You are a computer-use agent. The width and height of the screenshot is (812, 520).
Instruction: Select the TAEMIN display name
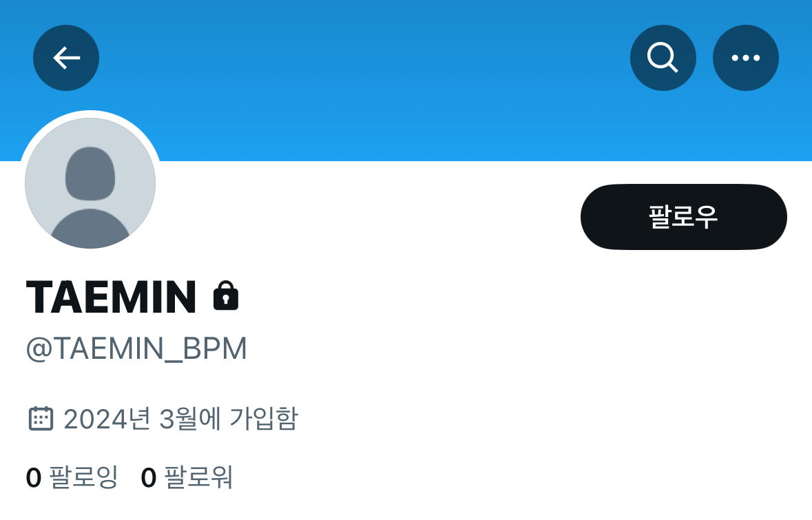click(x=112, y=297)
